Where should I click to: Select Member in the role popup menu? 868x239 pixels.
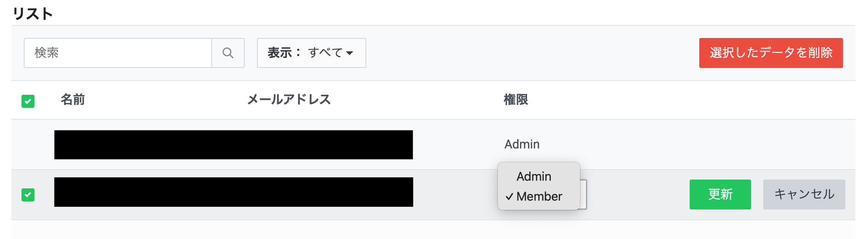[539, 196]
